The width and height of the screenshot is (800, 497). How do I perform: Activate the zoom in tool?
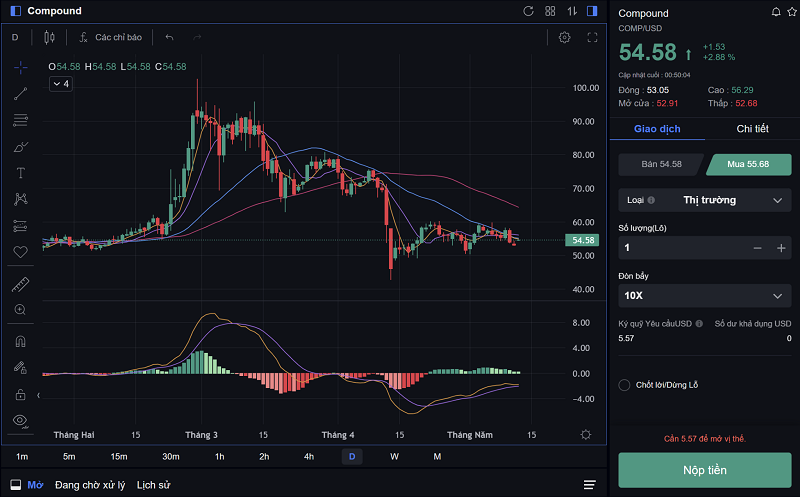pyautogui.click(x=20, y=310)
